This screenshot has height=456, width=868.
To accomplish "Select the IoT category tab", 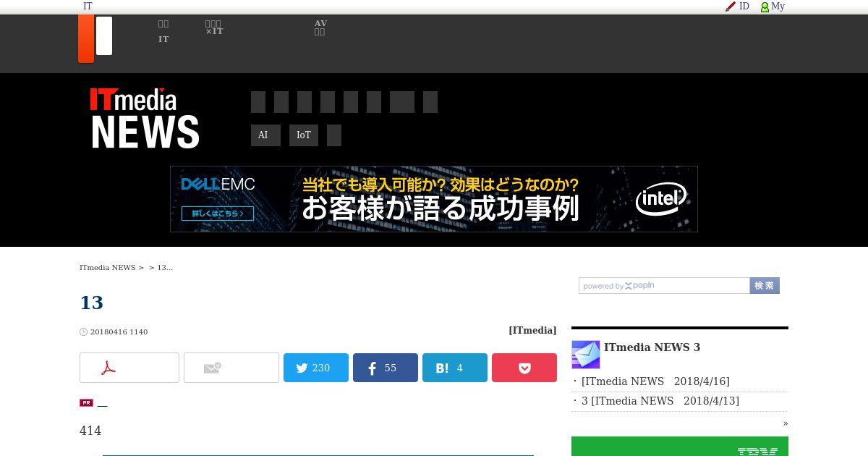I will 304,135.
